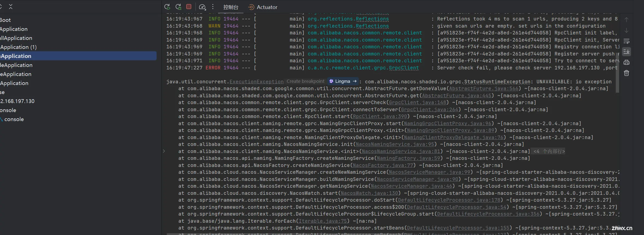
Task: Click Reflections link in the 16:19:43:967 INFO line
Action: 372,19
